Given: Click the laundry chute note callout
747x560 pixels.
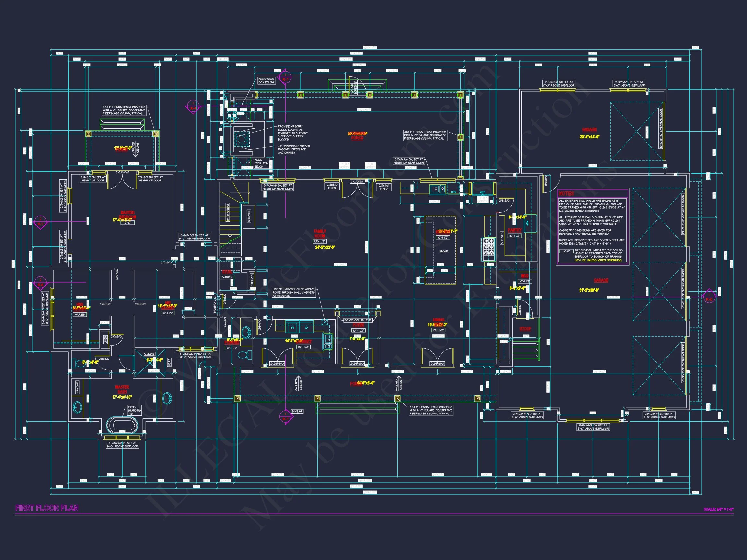Looking at the screenshot, I should [294, 292].
